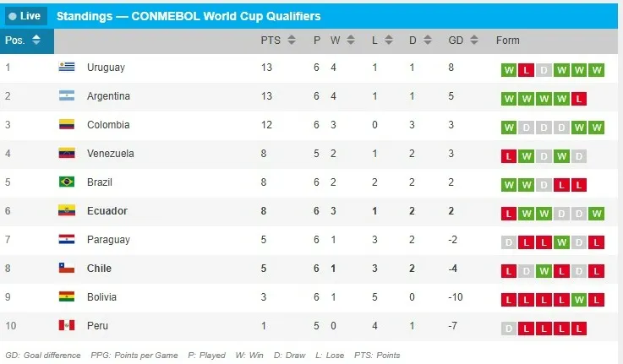Sort by Pos. column header arrows

(x=36, y=41)
